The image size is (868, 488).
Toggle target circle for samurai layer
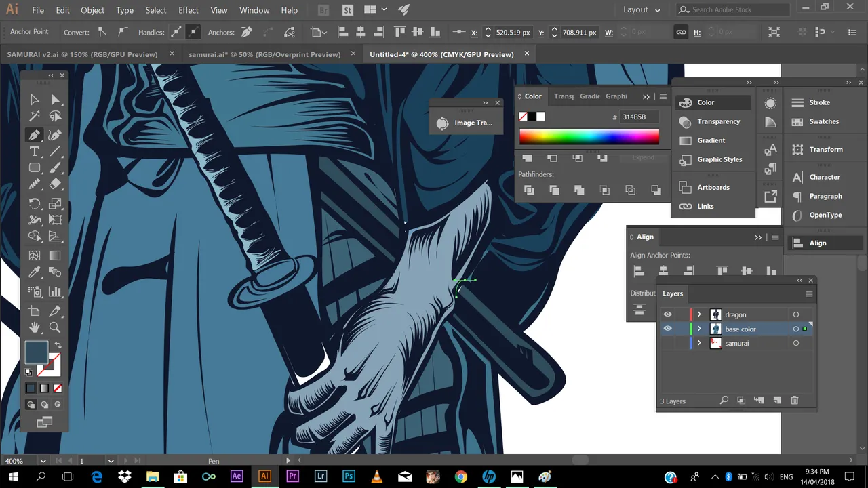[x=796, y=343]
